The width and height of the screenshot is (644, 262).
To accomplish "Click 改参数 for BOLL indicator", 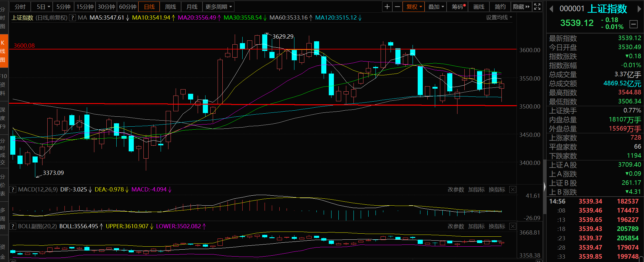I will pos(456,226).
